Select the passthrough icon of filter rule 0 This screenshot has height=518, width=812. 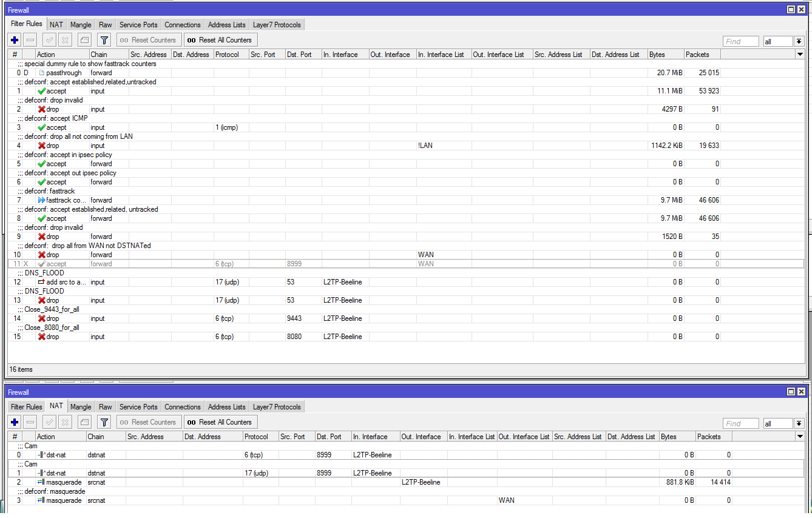[41, 73]
